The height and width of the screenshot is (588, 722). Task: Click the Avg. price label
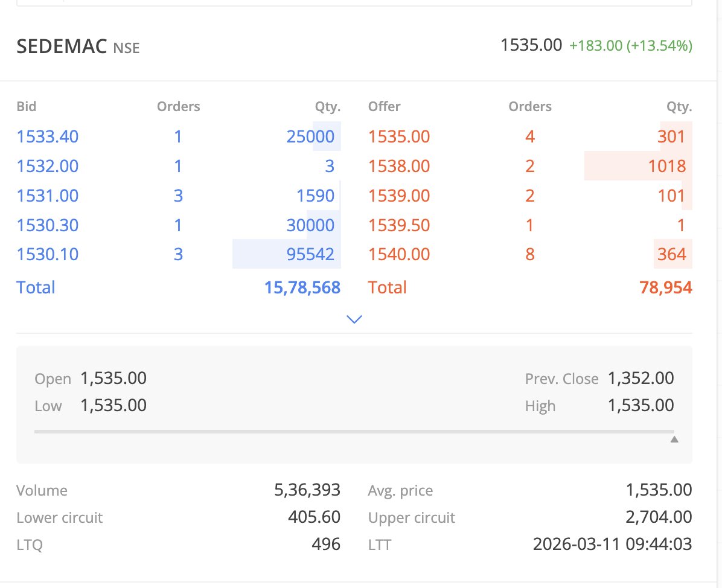tap(400, 490)
